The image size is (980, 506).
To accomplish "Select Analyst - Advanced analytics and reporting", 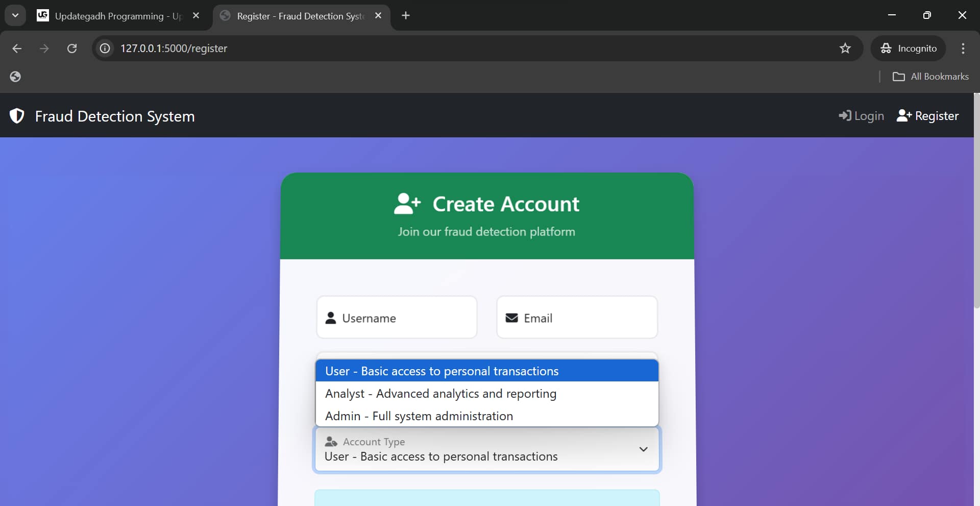I will pyautogui.click(x=440, y=394).
